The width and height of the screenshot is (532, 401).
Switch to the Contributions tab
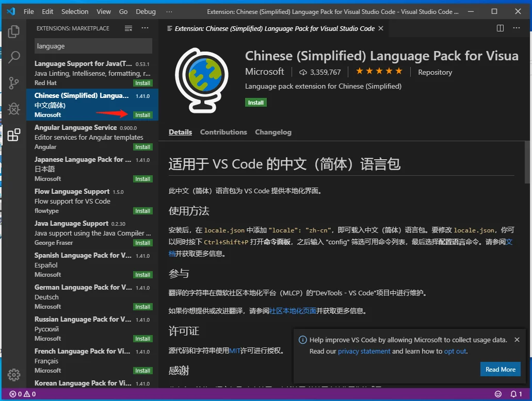pos(223,132)
